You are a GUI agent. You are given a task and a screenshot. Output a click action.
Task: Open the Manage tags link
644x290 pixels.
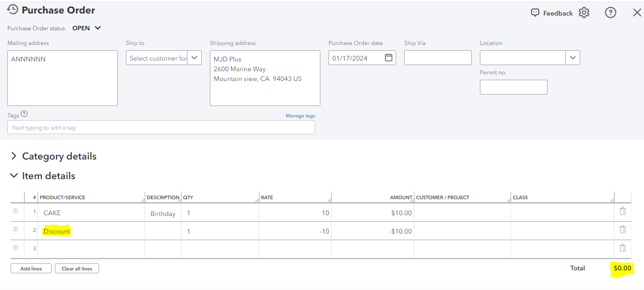point(300,116)
